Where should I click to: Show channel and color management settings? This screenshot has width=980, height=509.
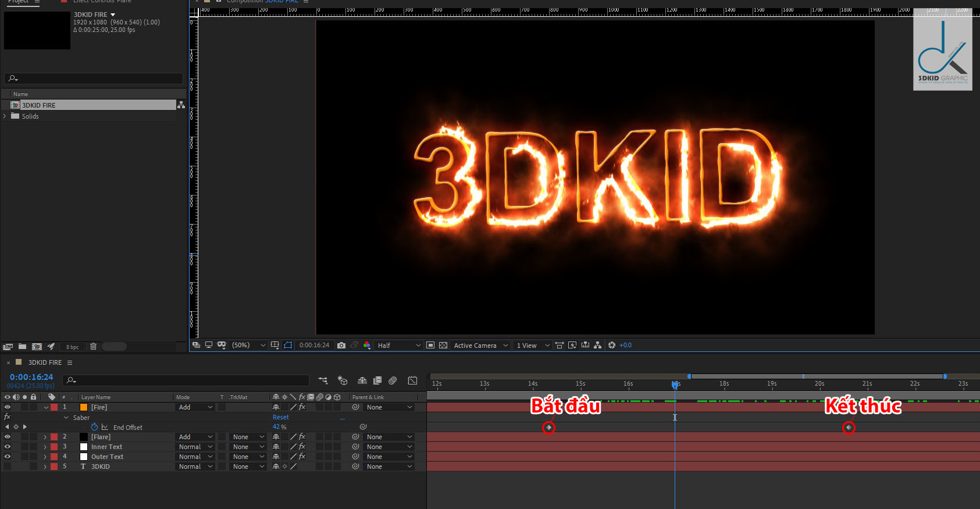tap(367, 346)
